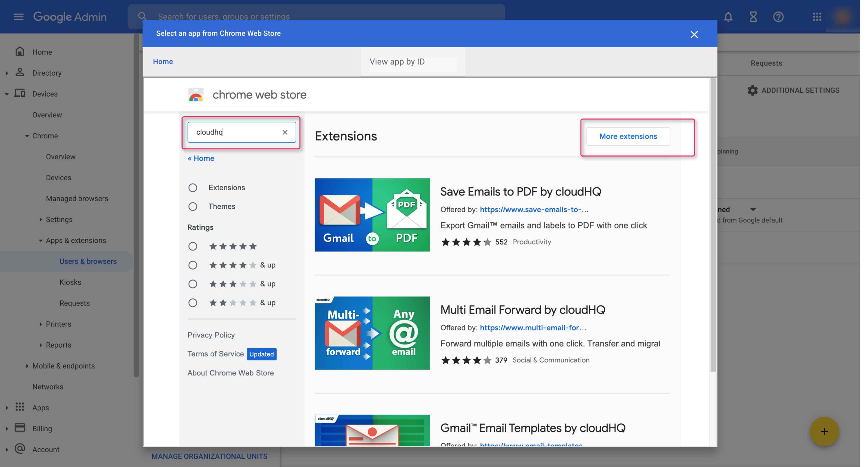Open the save-emails-to offered-by link
Screen dimensions: 868x467
pos(534,209)
